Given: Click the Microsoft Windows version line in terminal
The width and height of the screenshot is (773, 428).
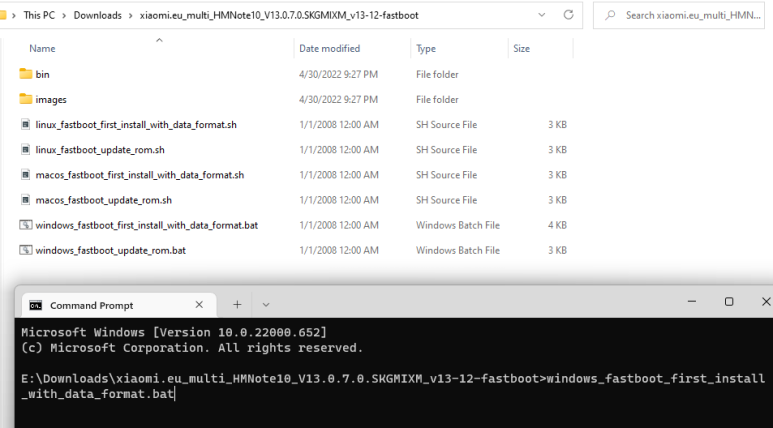Looking at the screenshot, I should coord(174,332).
